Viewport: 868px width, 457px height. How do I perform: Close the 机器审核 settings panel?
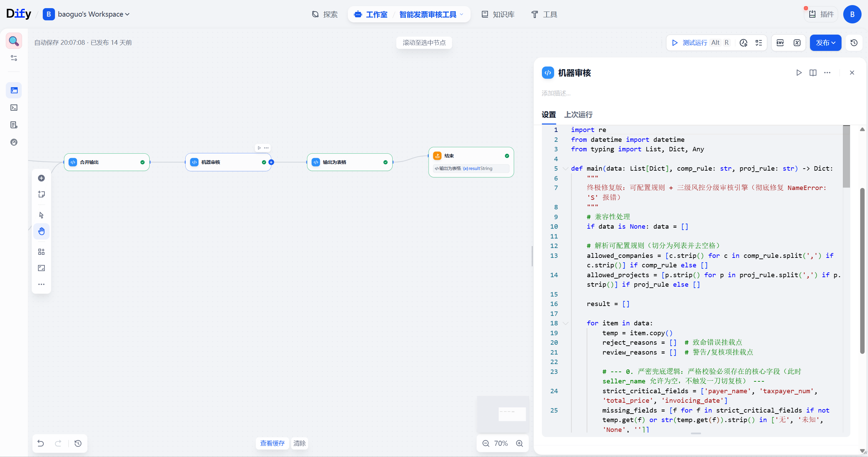[852, 73]
